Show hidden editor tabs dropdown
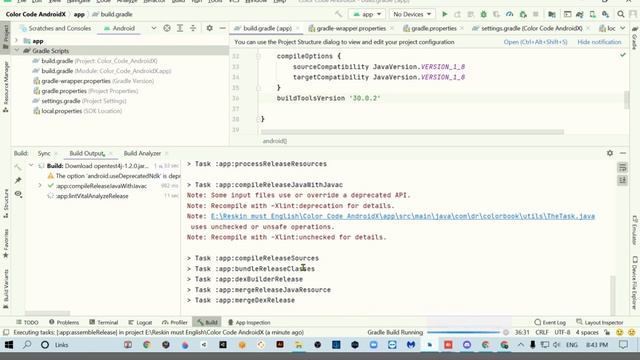This screenshot has width=640, height=360. pyautogui.click(x=622, y=28)
